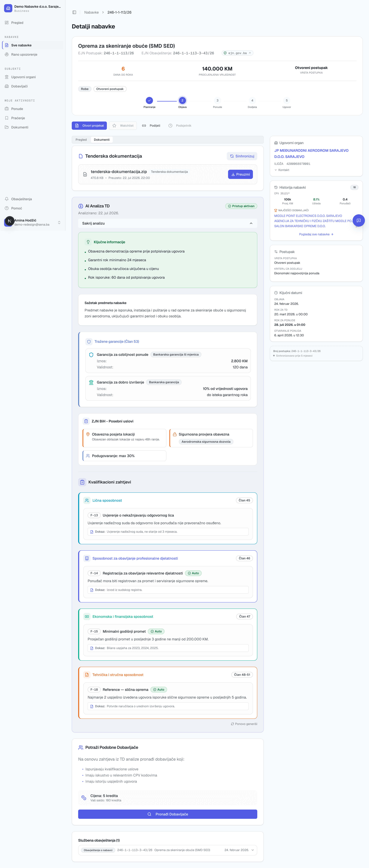
Task: Click the Planiranje completed step marker
Action: [x=150, y=100]
